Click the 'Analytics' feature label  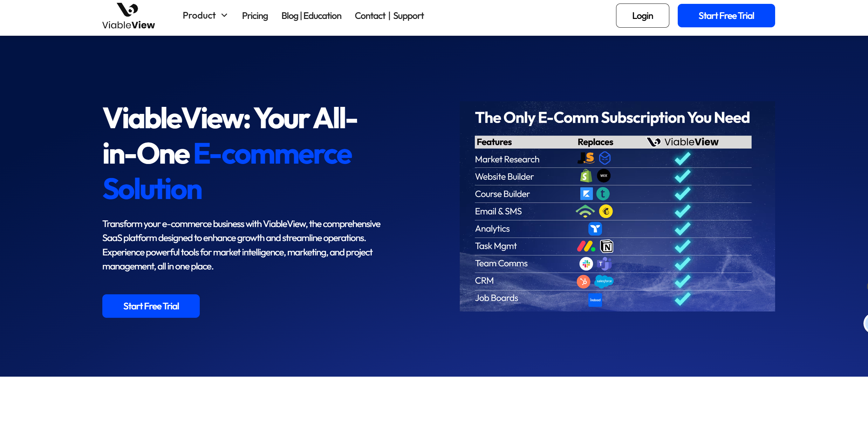pos(492,229)
